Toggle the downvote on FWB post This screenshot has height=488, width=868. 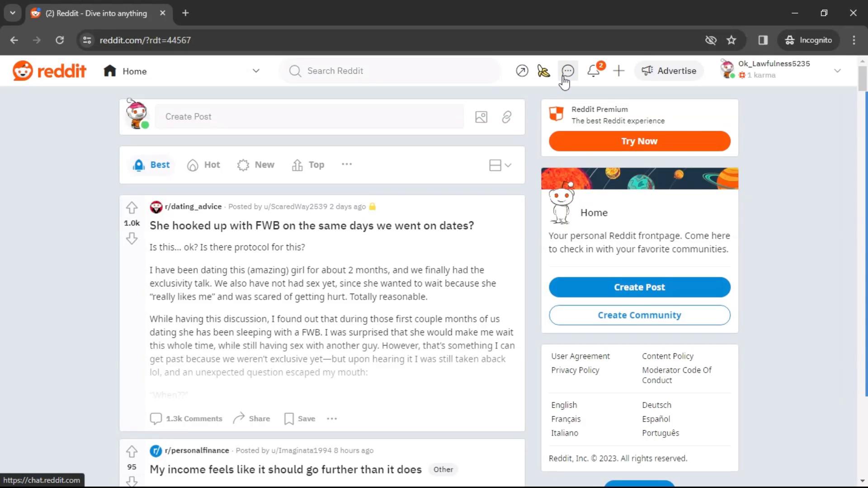click(x=131, y=238)
